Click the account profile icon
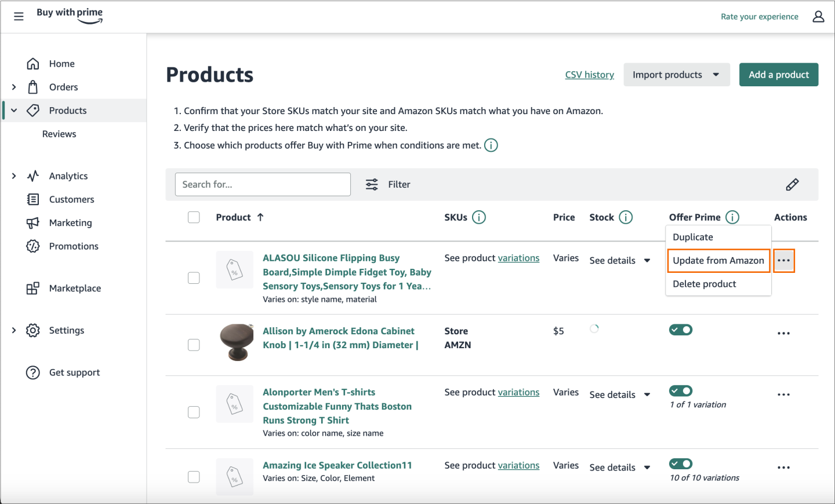This screenshot has width=835, height=504. click(818, 16)
